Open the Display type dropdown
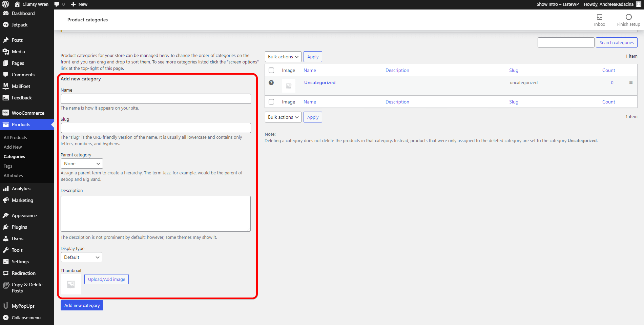 point(81,257)
